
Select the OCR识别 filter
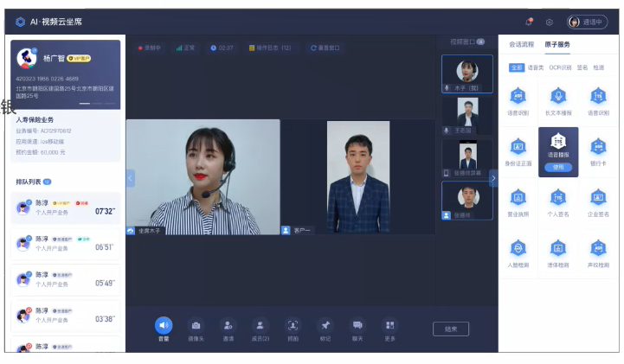pos(560,67)
